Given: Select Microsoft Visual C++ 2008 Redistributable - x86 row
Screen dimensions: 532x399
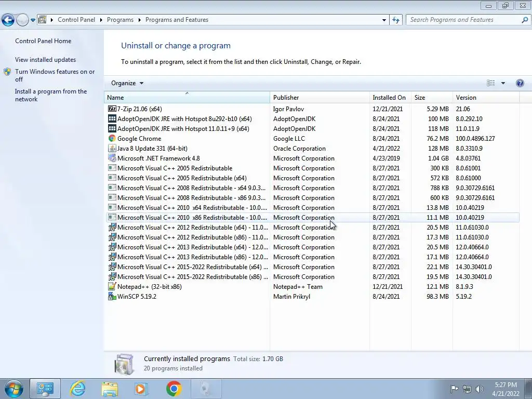Looking at the screenshot, I should click(x=312, y=198).
